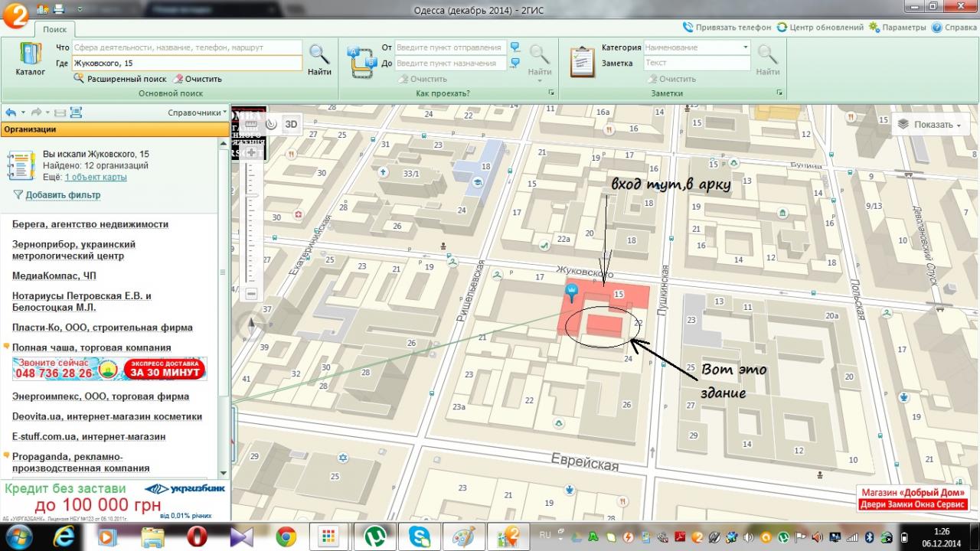Open Google Chrome from the taskbar
This screenshot has height=551, width=980.
(286, 537)
